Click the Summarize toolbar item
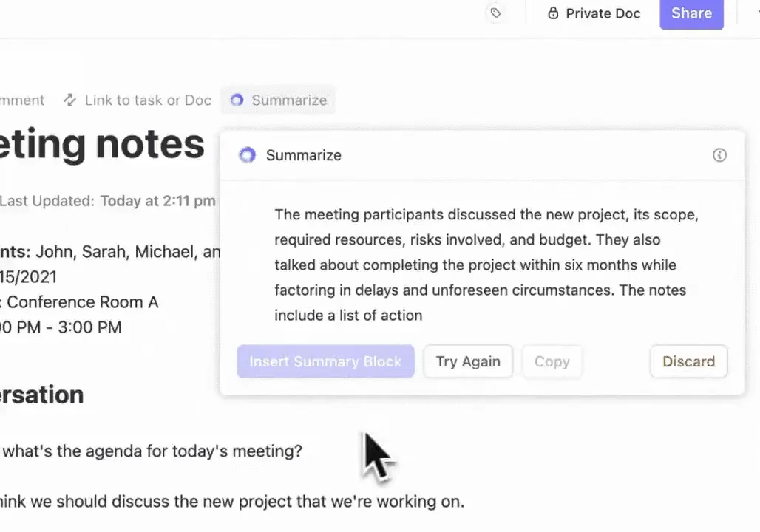The height and width of the screenshot is (532, 760). 278,100
